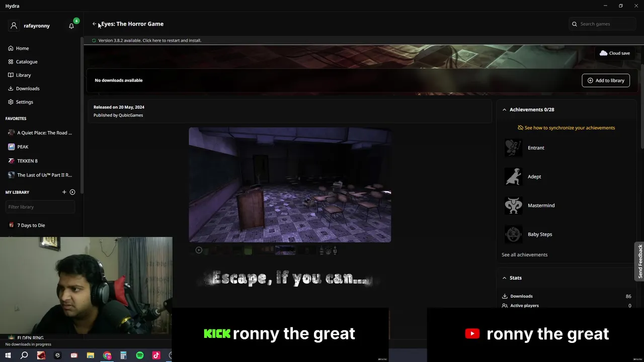Click the Downloads arrow icon in sidebar
This screenshot has height=362, width=644.
pyautogui.click(x=11, y=88)
